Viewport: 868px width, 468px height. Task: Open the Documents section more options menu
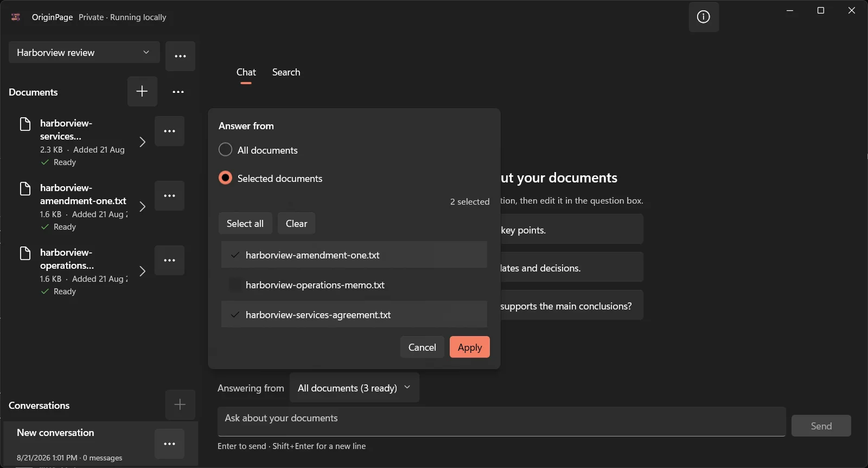click(x=178, y=92)
